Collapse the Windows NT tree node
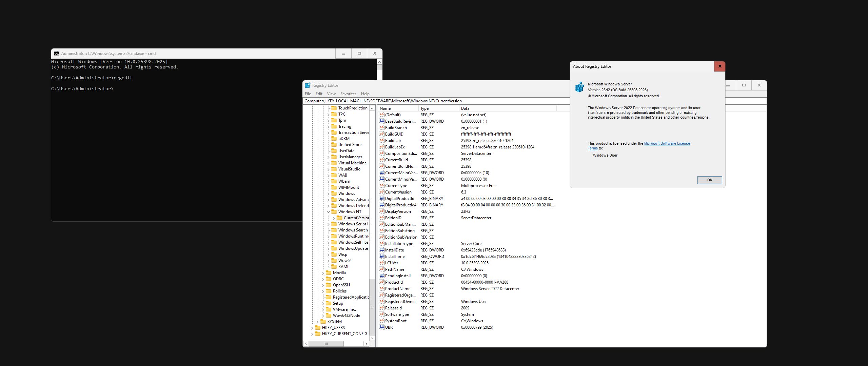The image size is (868, 366). (x=328, y=212)
